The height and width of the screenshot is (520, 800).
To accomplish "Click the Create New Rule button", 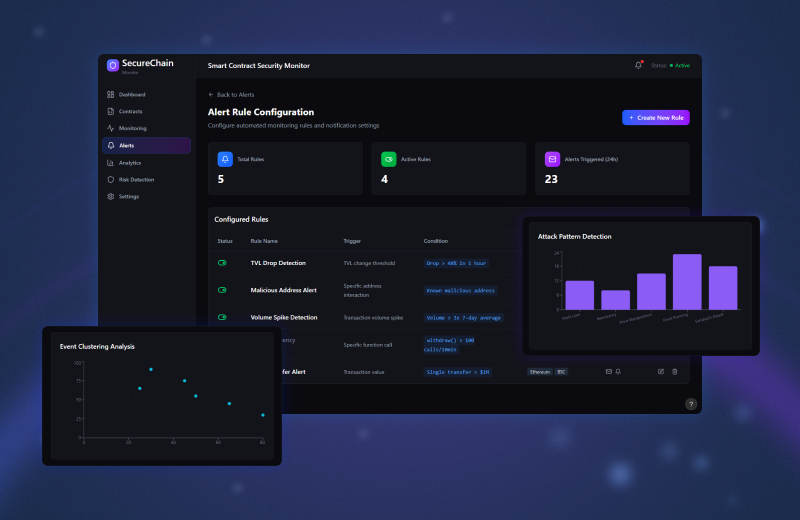I will pos(655,118).
